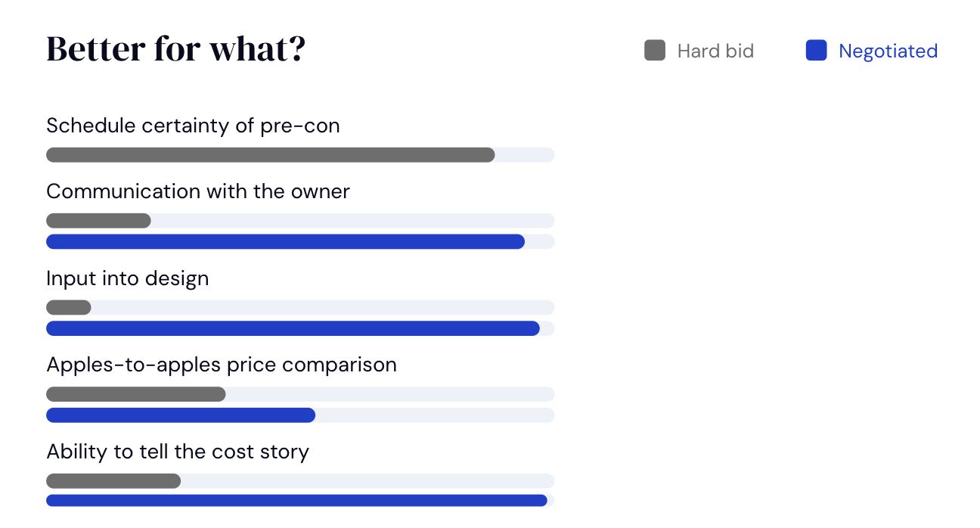
Task: Select the Communication with the owner label
Action: click(198, 191)
